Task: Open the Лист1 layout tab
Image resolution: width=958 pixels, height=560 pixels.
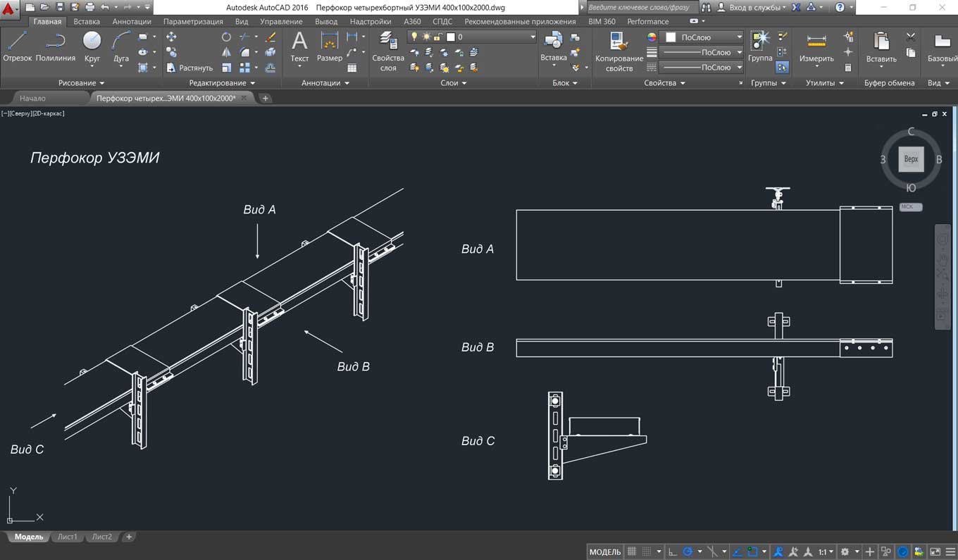Action: pyautogui.click(x=68, y=537)
